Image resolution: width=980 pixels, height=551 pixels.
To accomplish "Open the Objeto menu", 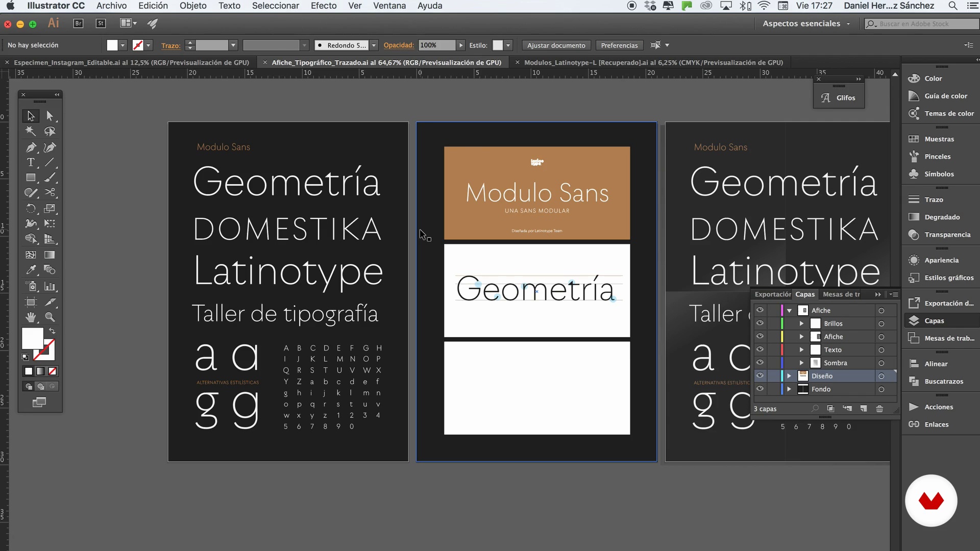I will pos(193,6).
